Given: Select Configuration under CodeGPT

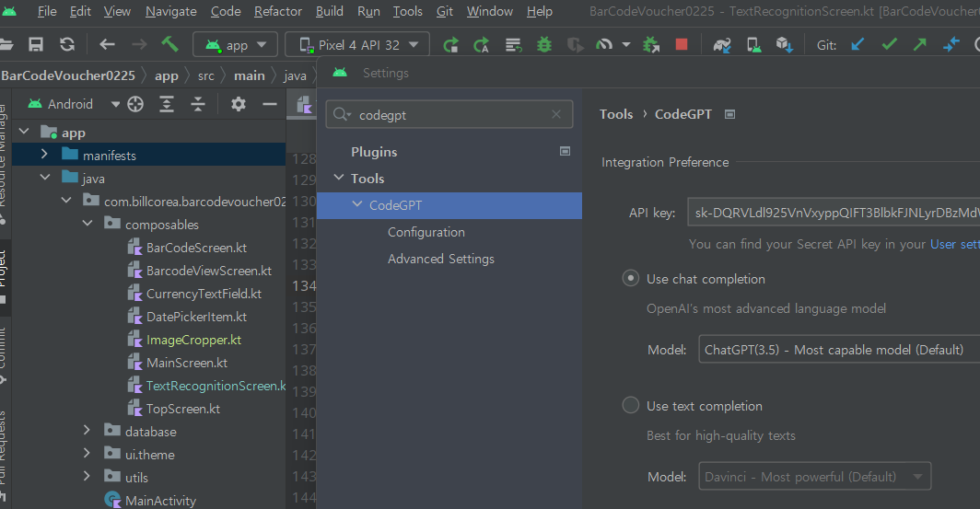Looking at the screenshot, I should [426, 232].
